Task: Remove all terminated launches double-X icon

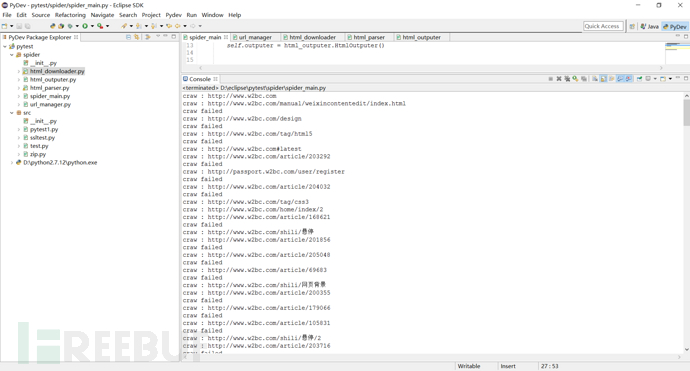Action: (x=567, y=79)
